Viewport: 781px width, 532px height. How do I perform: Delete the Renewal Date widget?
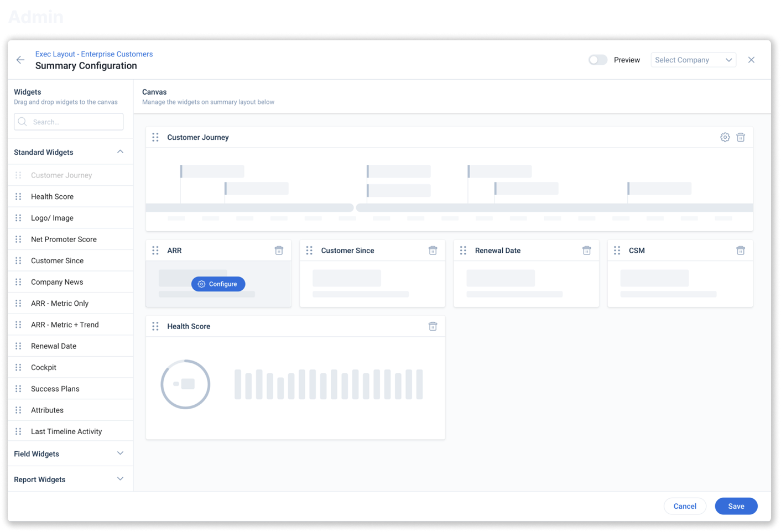coord(586,251)
